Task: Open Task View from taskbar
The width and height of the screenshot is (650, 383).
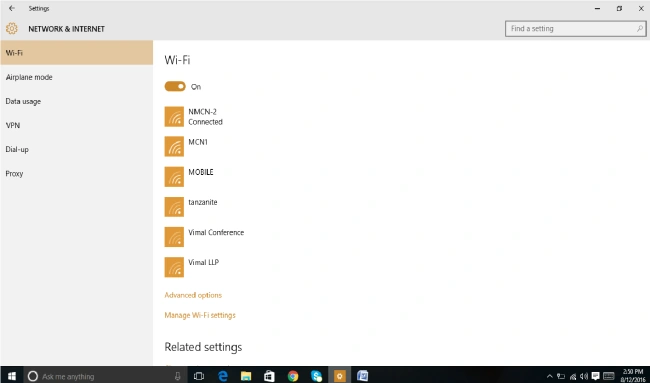Action: pos(199,376)
